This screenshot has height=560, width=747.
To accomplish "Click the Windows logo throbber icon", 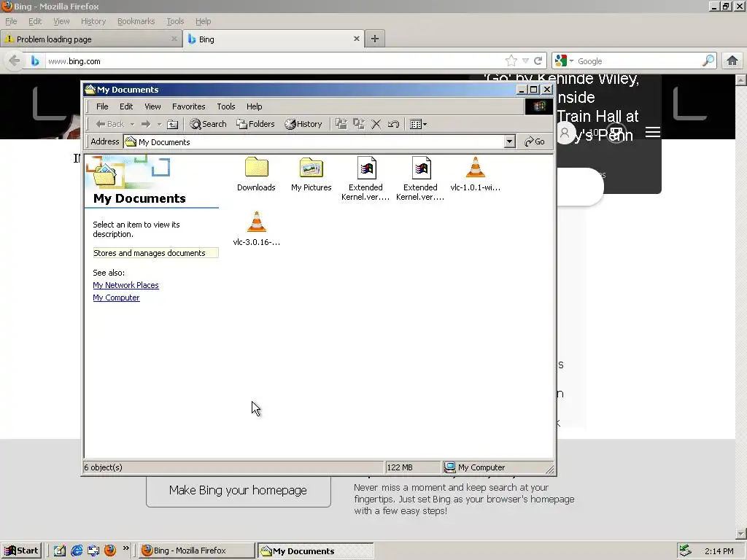I will (x=539, y=106).
